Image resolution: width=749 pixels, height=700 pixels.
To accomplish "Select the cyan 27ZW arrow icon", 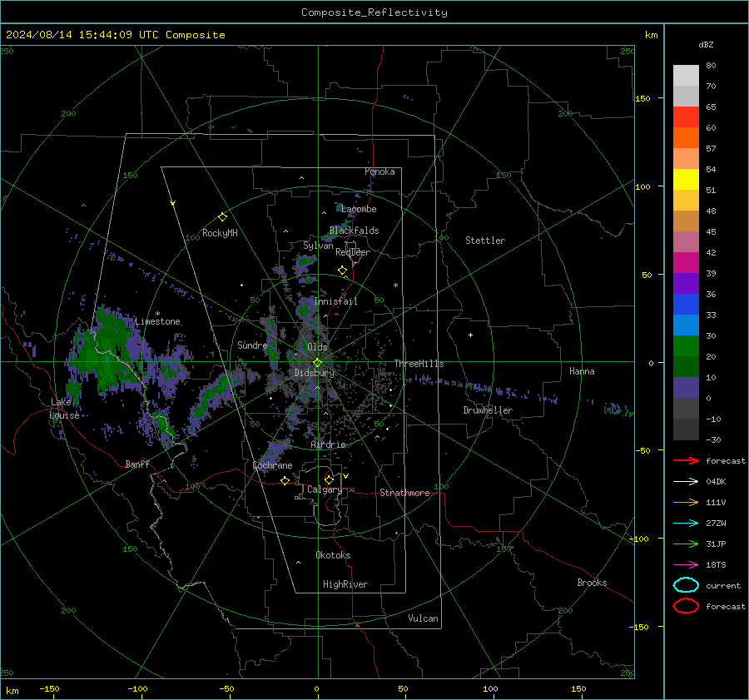I will point(686,524).
